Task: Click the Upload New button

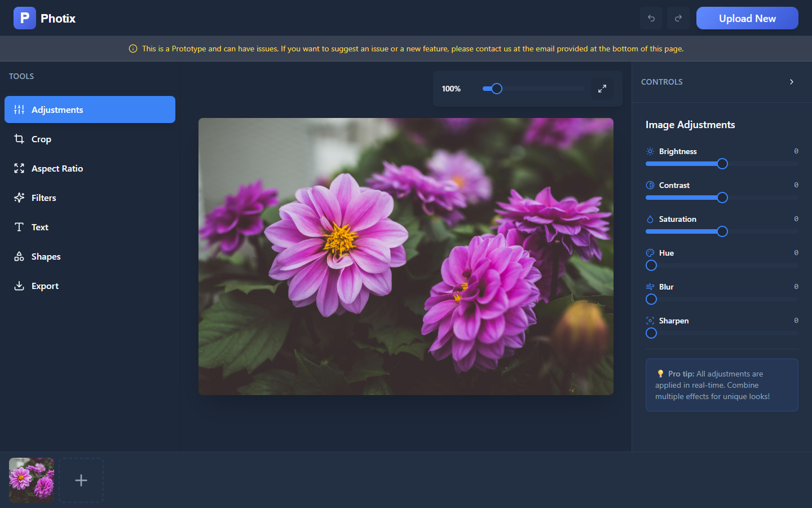Action: pos(747,18)
